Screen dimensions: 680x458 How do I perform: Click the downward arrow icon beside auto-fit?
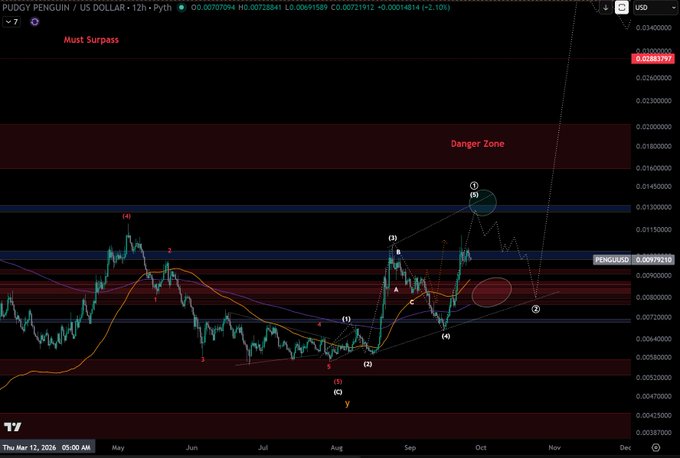605,7
